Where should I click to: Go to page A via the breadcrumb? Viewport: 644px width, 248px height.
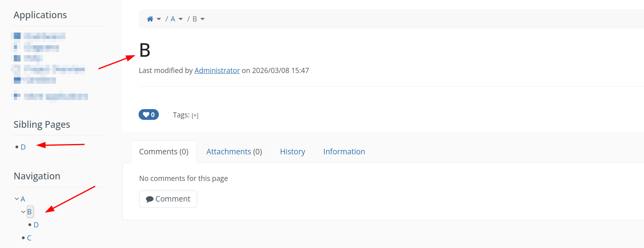point(173,19)
